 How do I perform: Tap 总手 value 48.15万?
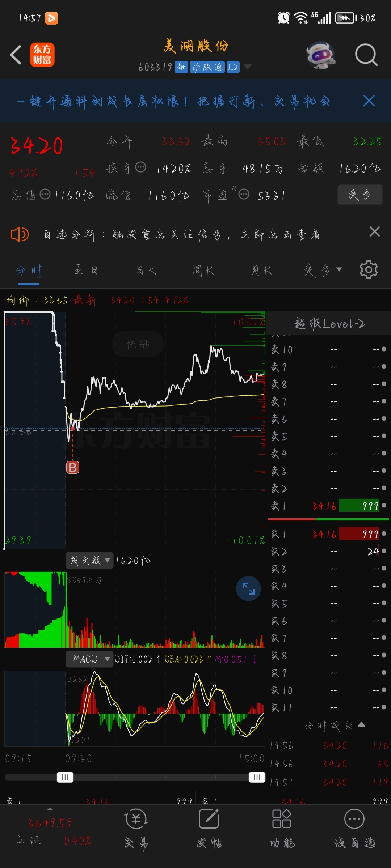pos(263,169)
